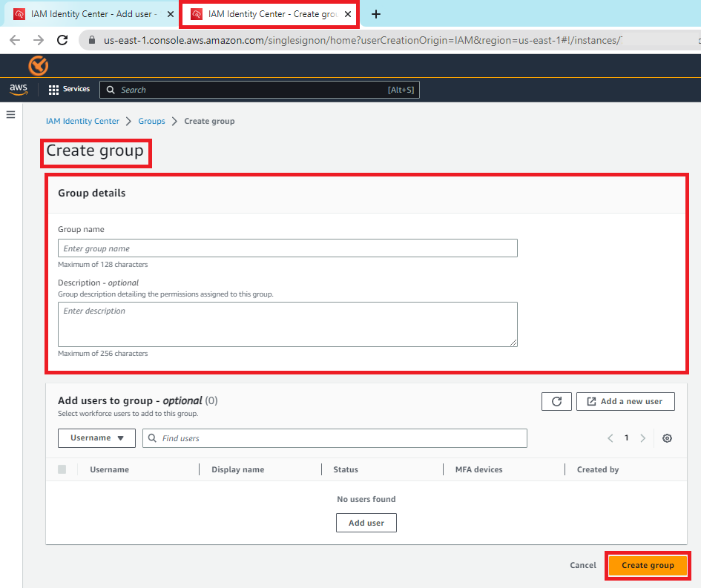
Task: Click Add a new user button
Action: pyautogui.click(x=625, y=401)
